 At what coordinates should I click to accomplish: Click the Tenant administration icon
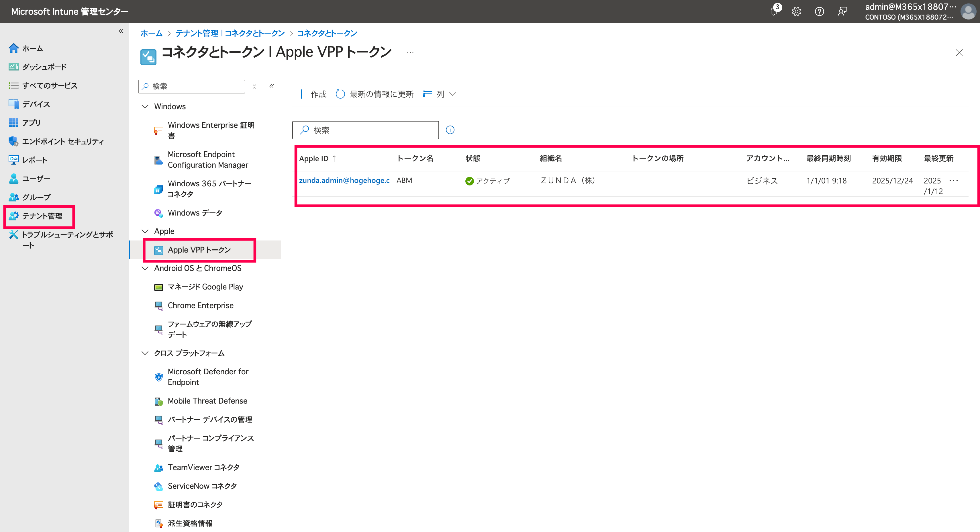(14, 216)
